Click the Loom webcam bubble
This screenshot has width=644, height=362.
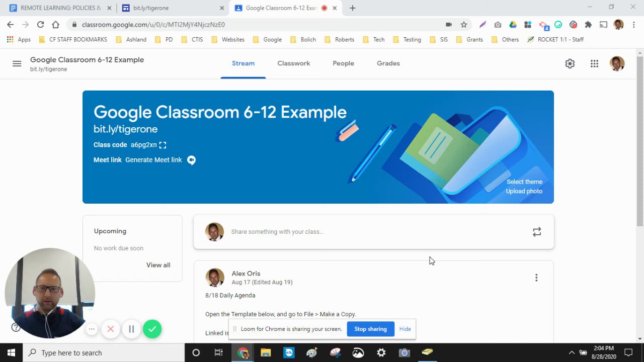pos(49,293)
